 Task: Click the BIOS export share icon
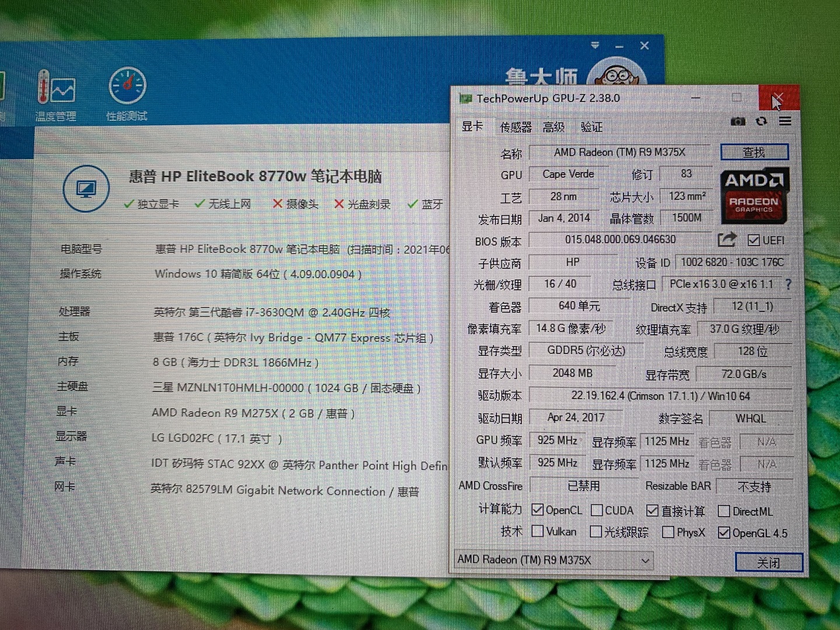point(727,240)
